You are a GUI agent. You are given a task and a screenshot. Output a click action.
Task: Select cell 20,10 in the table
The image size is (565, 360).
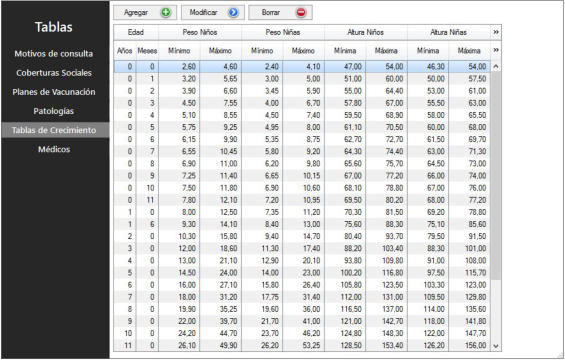tap(303, 261)
